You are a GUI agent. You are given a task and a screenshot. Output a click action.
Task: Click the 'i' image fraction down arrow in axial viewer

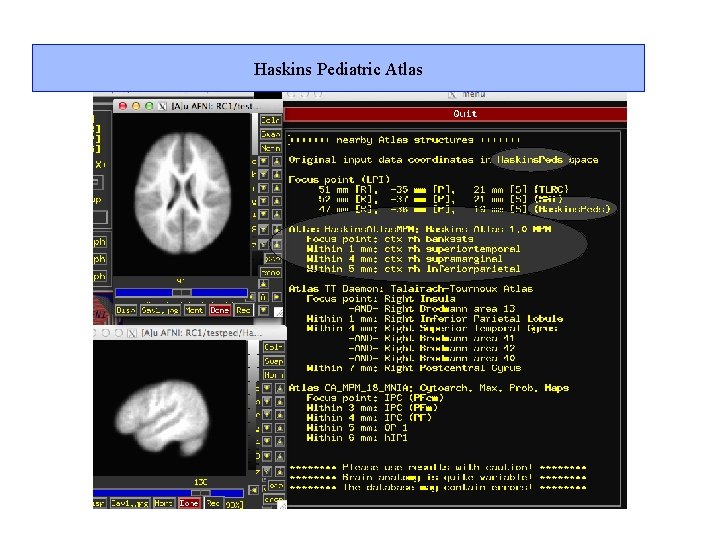click(264, 214)
